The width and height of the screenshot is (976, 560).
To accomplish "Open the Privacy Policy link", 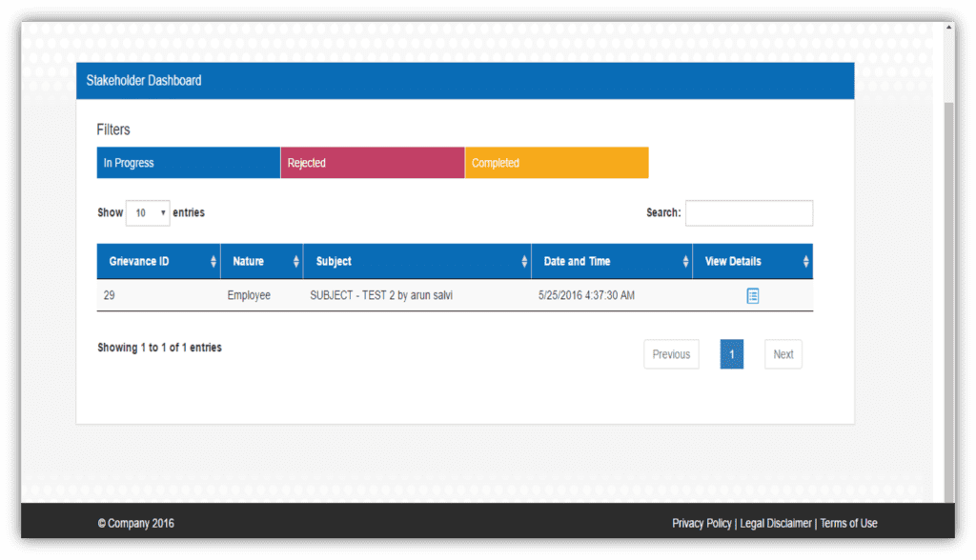I will pos(701,523).
